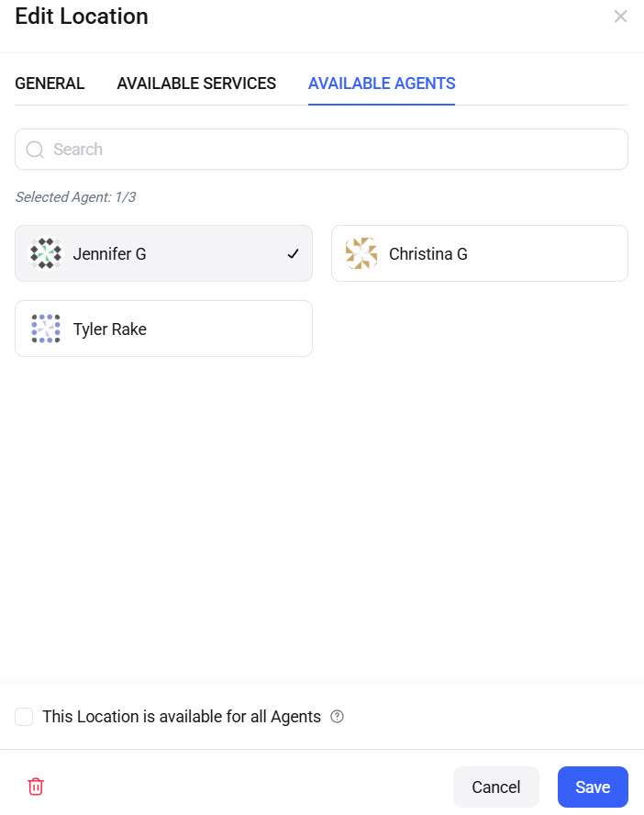644x815 pixels.
Task: Click the Save button
Action: tap(592, 787)
